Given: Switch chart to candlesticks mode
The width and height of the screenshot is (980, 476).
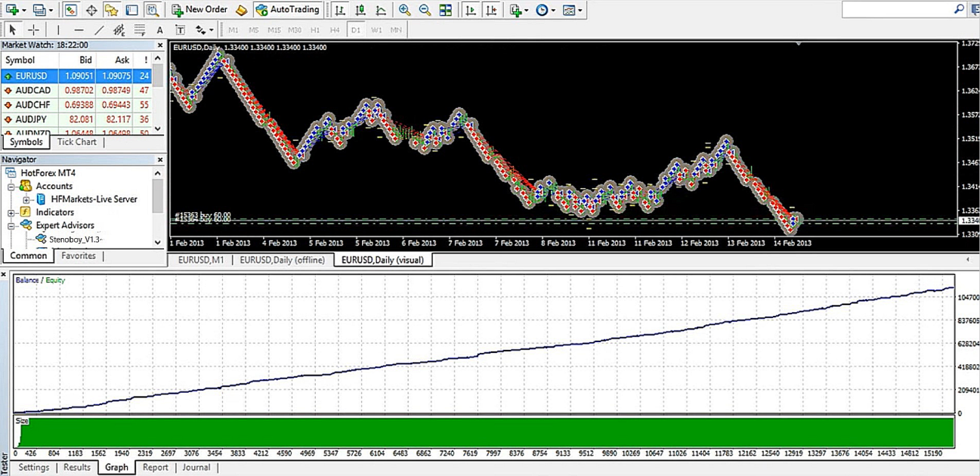Looking at the screenshot, I should tap(360, 10).
